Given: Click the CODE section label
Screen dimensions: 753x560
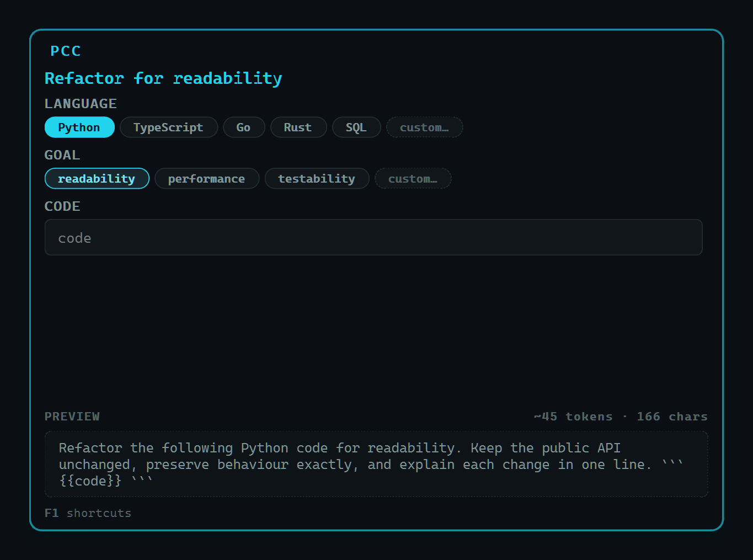Looking at the screenshot, I should [x=62, y=206].
